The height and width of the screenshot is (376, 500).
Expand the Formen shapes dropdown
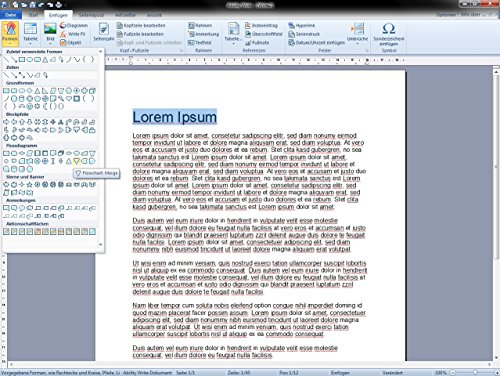[10, 33]
